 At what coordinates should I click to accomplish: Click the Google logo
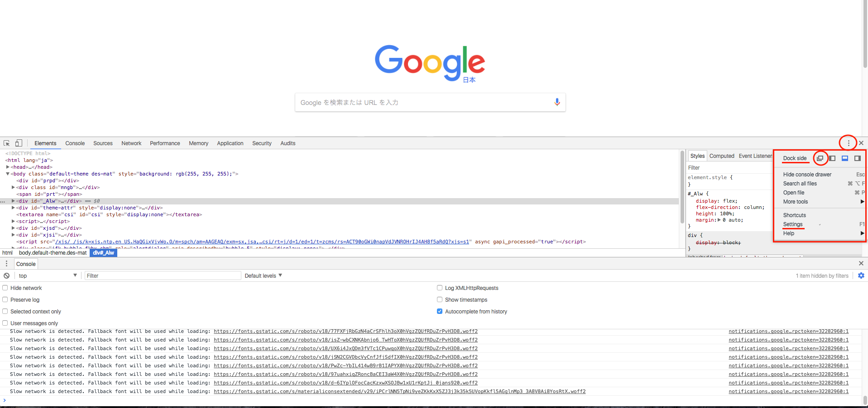pos(430,63)
